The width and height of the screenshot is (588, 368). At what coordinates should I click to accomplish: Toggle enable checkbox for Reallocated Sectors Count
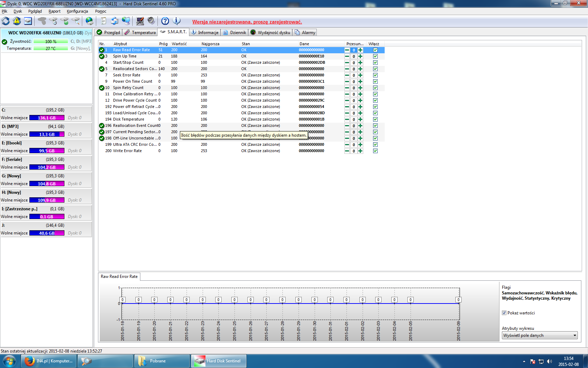(x=375, y=69)
